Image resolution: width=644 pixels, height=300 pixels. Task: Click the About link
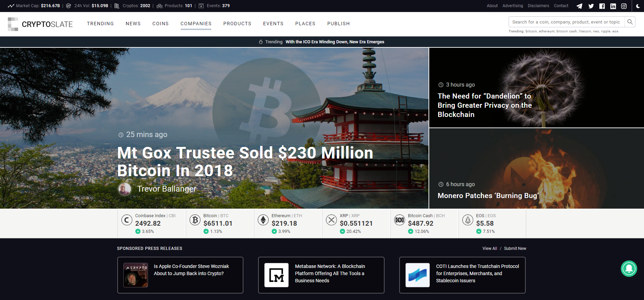(x=492, y=6)
